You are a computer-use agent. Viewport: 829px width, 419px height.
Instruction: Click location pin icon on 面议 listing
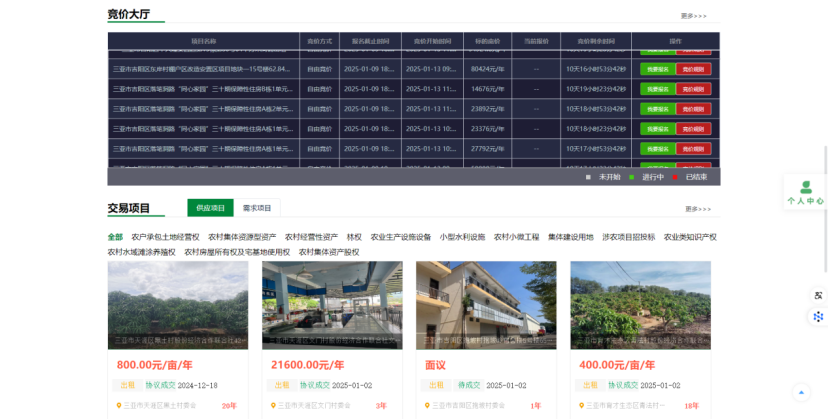pos(427,406)
